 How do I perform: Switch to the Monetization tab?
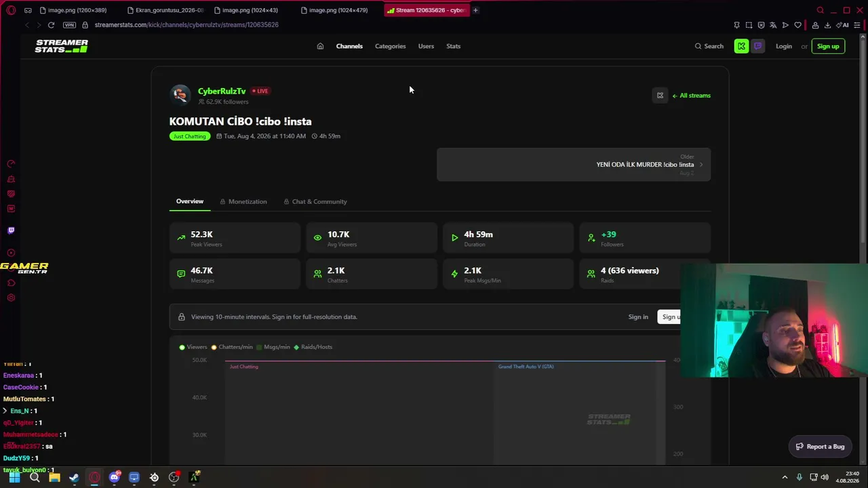tap(243, 201)
